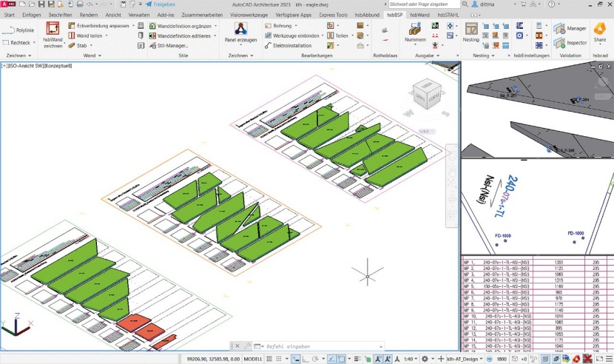Click the Befehl eingeben command line field

click(x=311, y=346)
